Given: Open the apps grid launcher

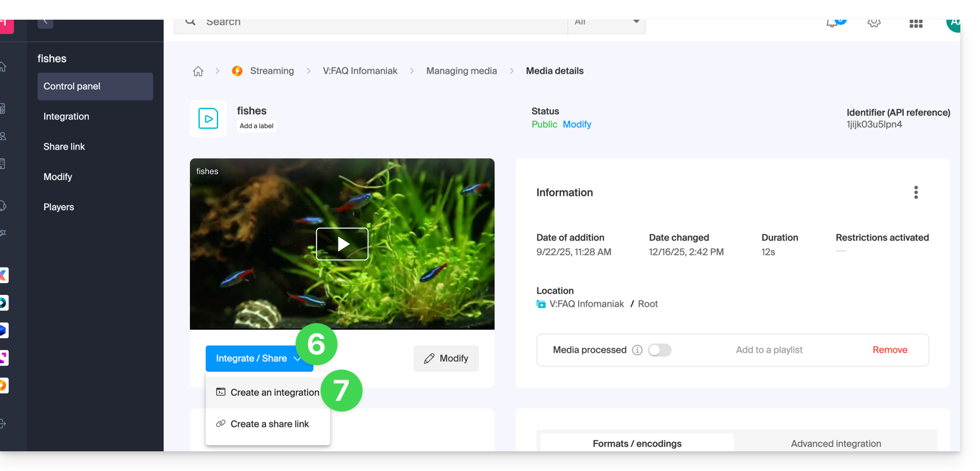Looking at the screenshot, I should (x=916, y=24).
